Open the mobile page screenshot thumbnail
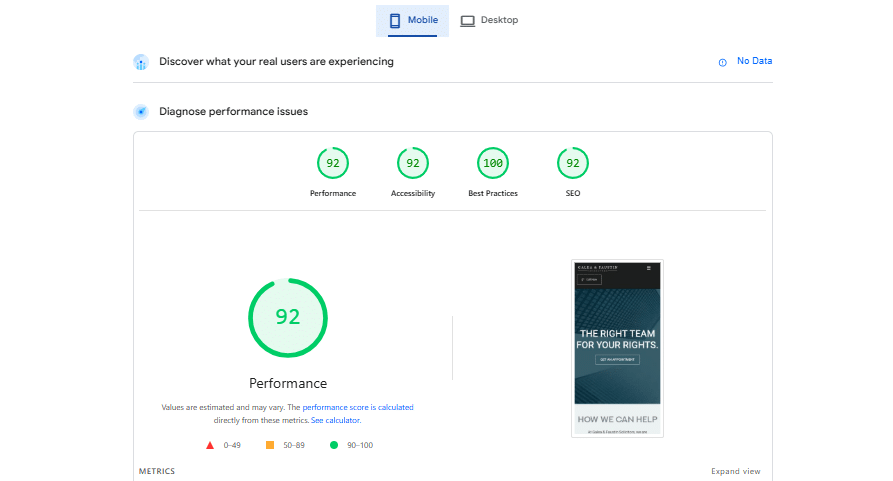 [x=617, y=348]
